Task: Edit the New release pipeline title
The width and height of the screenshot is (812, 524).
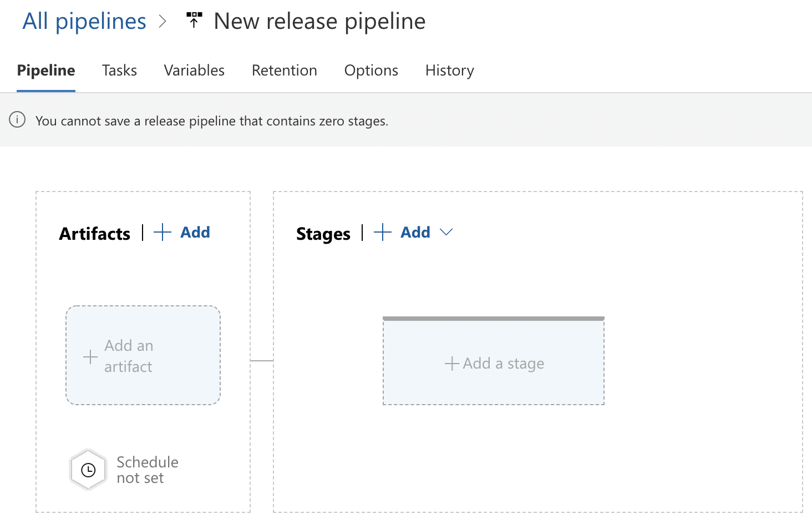Action: [x=319, y=22]
